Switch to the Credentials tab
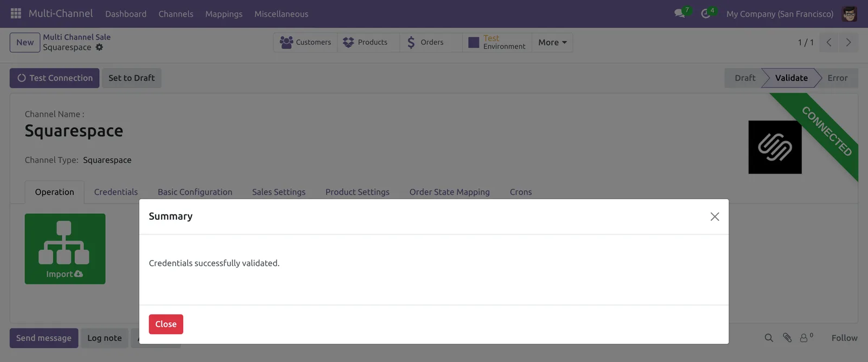The image size is (868, 362). coord(116,192)
